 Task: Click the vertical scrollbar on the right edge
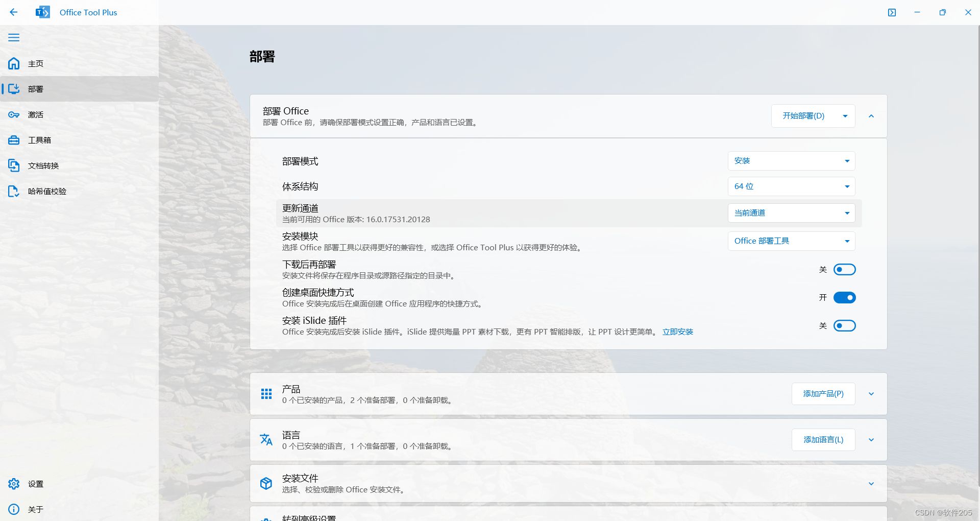click(x=978, y=255)
